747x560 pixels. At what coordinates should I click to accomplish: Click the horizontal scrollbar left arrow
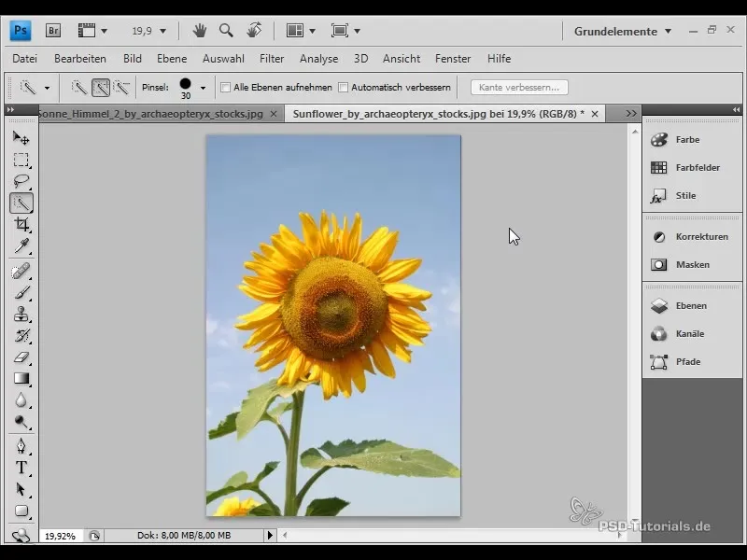[285, 535]
